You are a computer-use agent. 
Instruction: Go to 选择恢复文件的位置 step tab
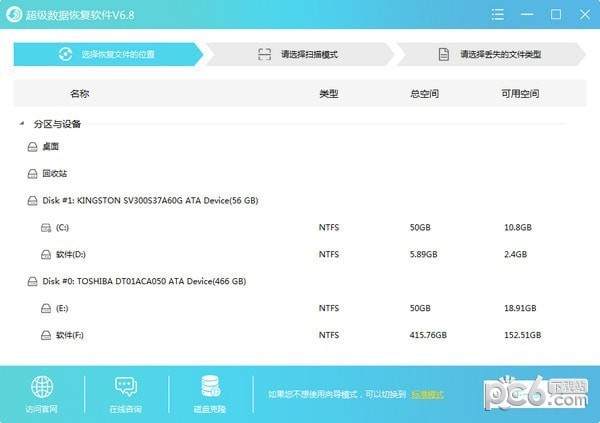tap(108, 55)
